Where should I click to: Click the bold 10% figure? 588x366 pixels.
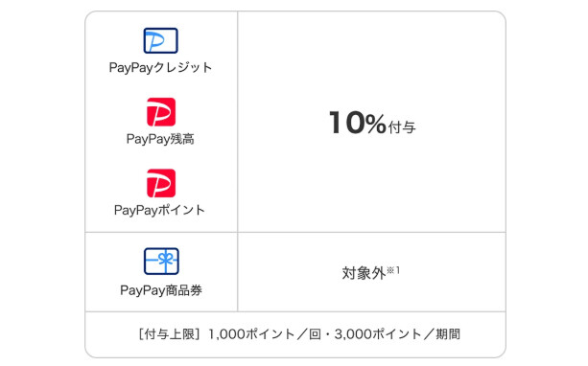(358, 123)
